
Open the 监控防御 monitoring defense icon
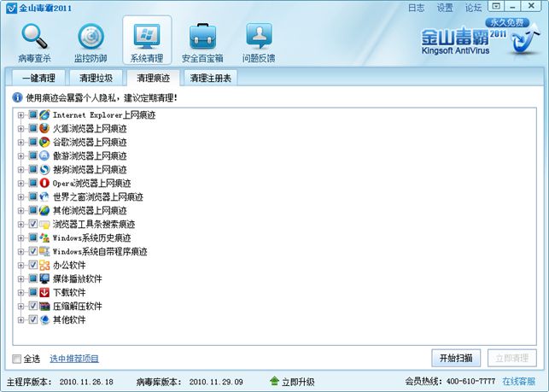[91, 38]
